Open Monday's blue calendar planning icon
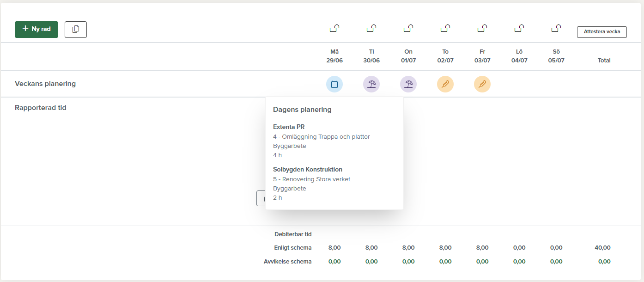The height and width of the screenshot is (282, 644). pyautogui.click(x=334, y=84)
